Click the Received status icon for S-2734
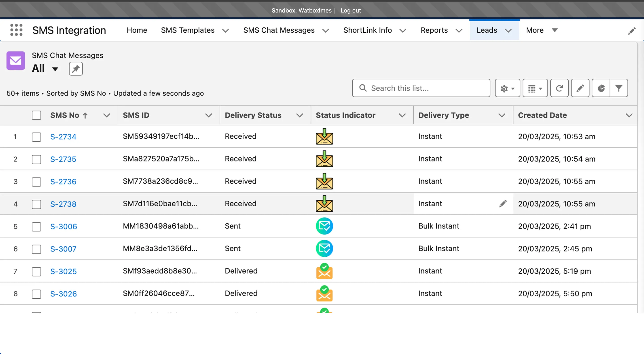 [x=324, y=136]
